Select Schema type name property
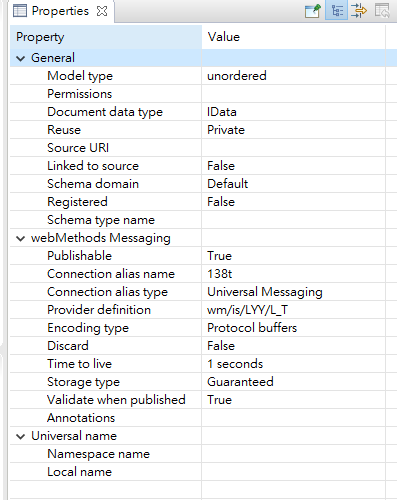Image resolution: width=397 pixels, height=500 pixels. coord(101,220)
